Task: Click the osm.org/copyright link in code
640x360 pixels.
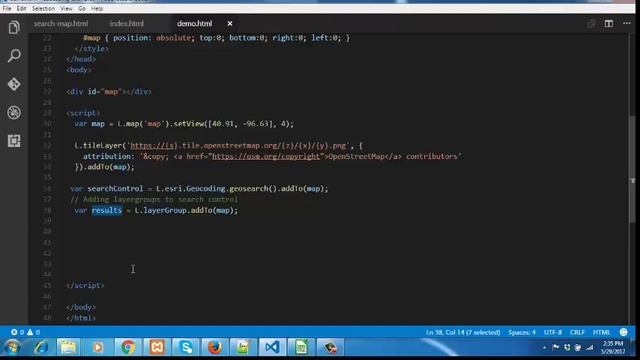Action: click(x=266, y=156)
